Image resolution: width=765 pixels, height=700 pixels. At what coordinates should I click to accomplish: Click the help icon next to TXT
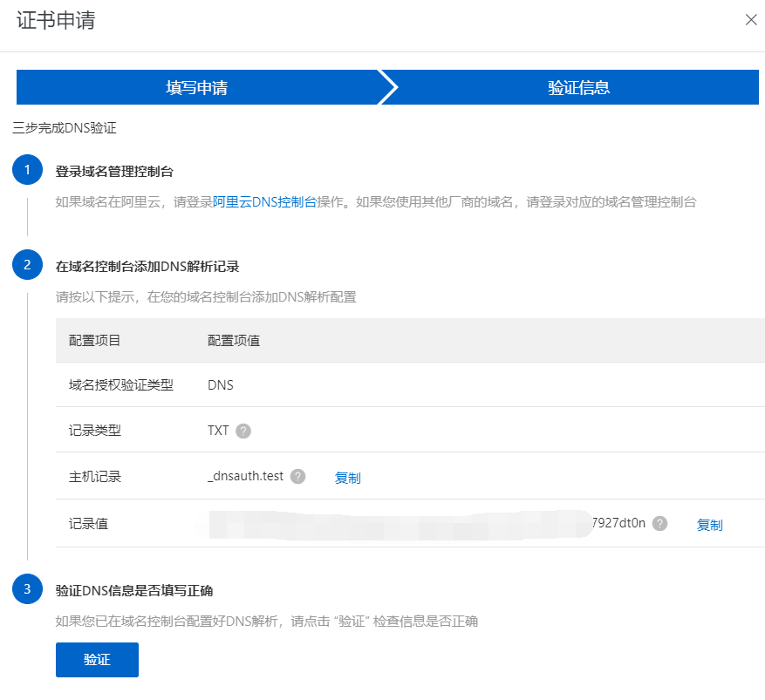click(243, 431)
